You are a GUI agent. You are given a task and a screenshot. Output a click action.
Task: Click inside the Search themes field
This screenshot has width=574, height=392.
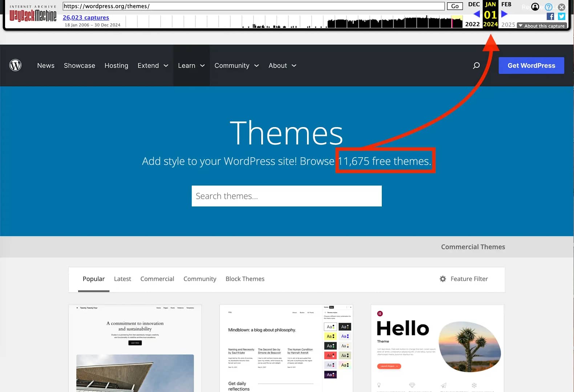point(287,196)
